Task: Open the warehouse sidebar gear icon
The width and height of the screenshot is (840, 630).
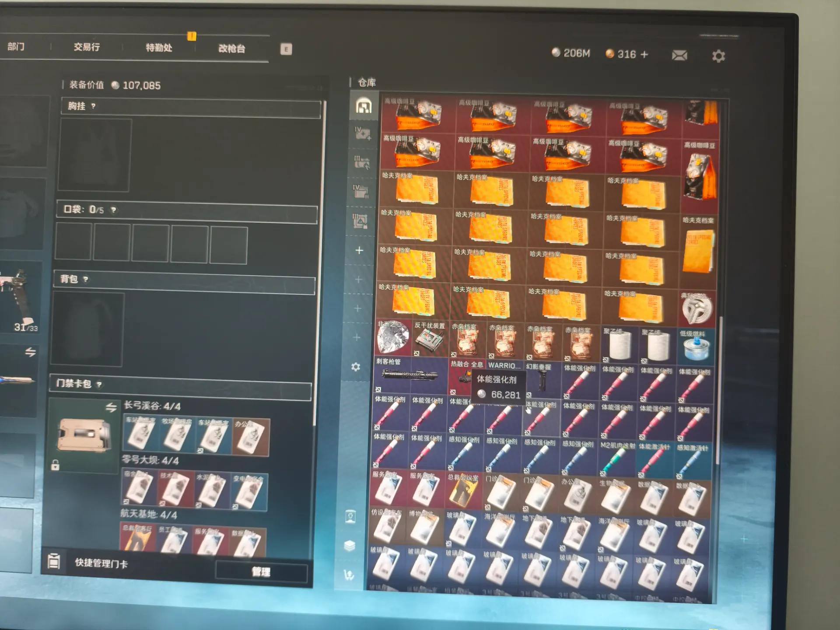Action: 356,367
